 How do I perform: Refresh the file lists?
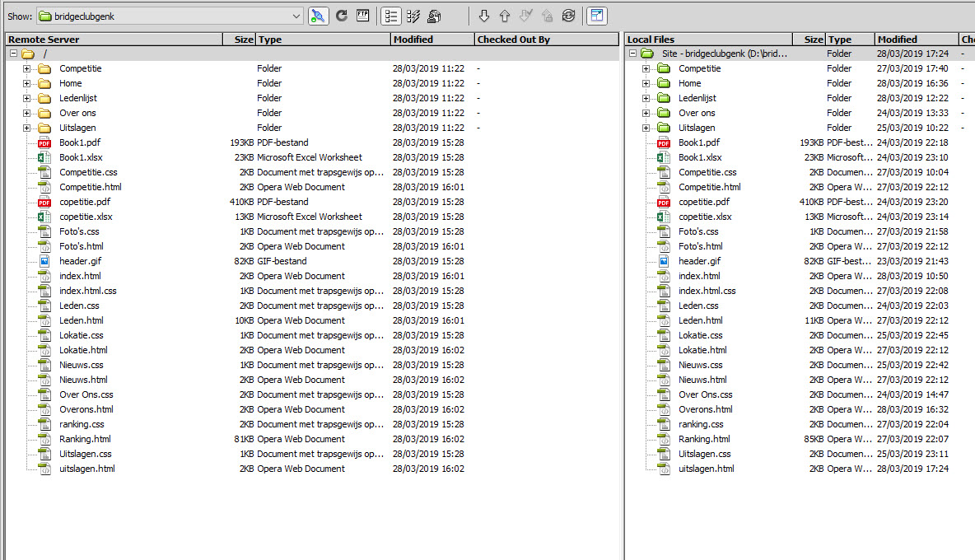click(341, 16)
